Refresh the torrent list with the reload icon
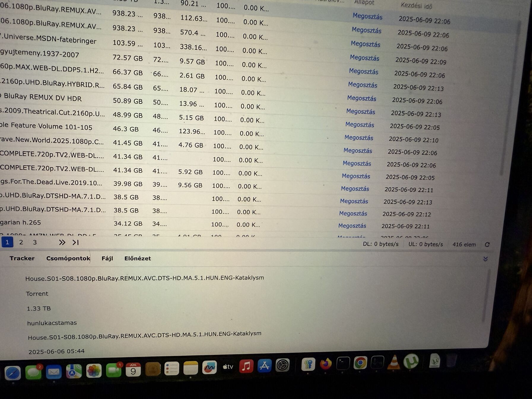Screen dimensions: 532x399 [487, 244]
